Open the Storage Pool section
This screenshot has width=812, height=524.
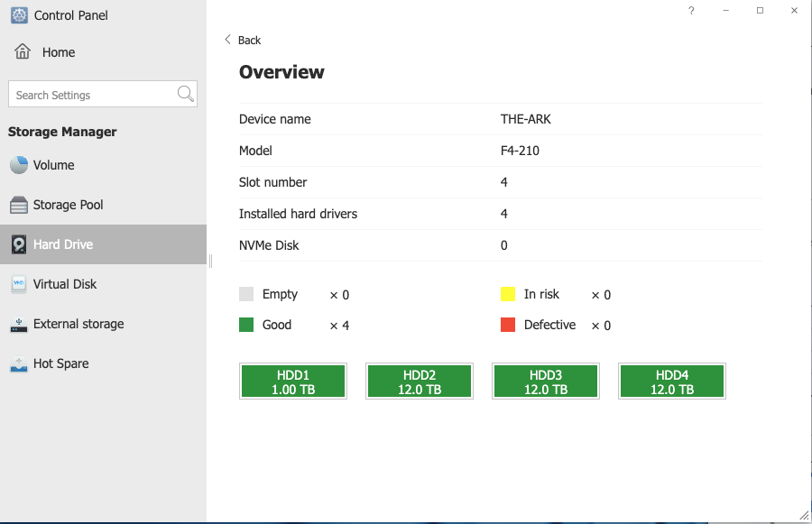coord(104,205)
